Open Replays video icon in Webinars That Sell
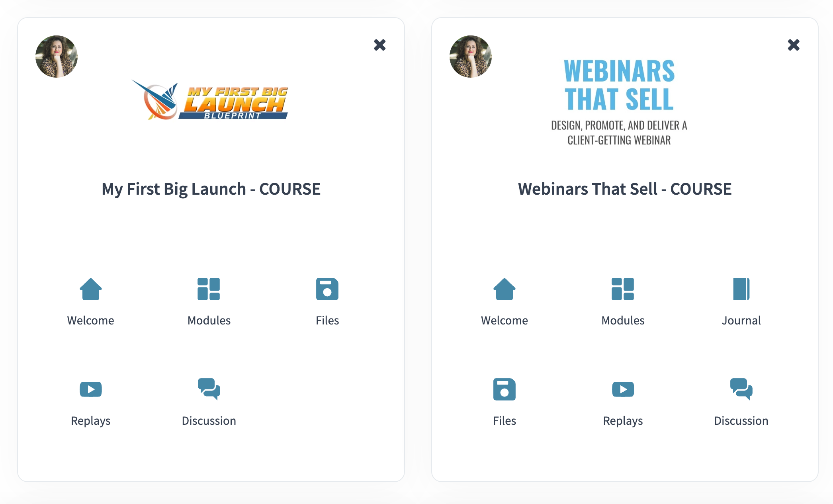This screenshot has height=504, width=833. point(623,389)
